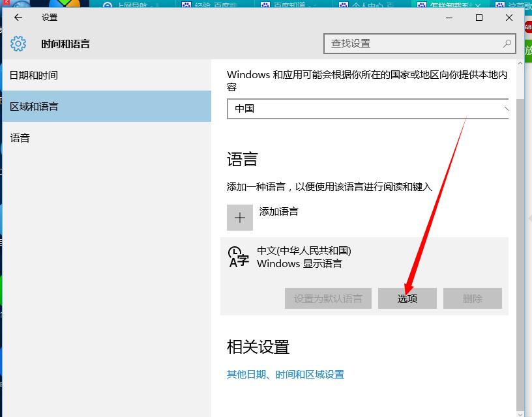Viewport: 532px width, 417px height.
Task: Switch to the 语音 section
Action: click(106, 137)
